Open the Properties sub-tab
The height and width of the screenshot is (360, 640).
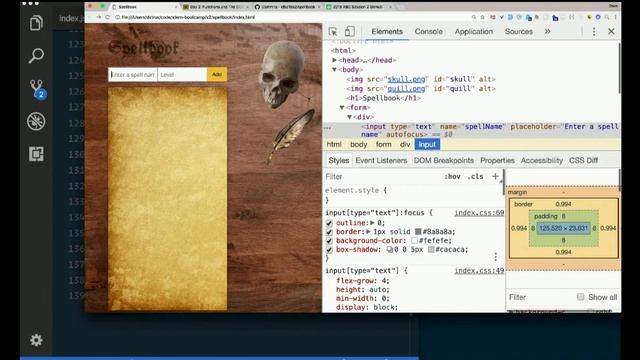pos(497,160)
